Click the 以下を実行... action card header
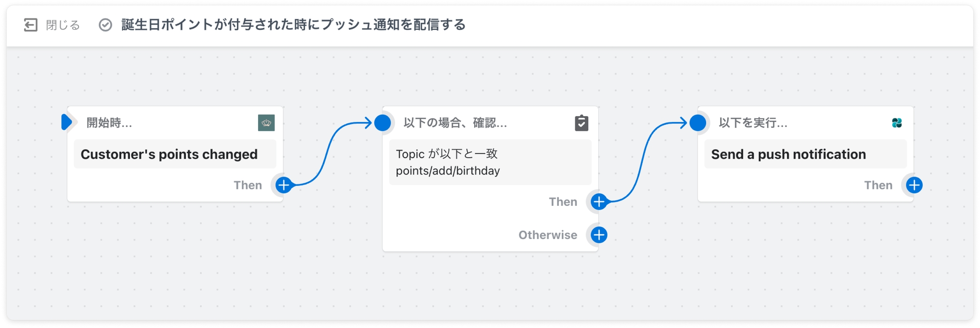Screen dimensions: 980x328 tap(753, 123)
